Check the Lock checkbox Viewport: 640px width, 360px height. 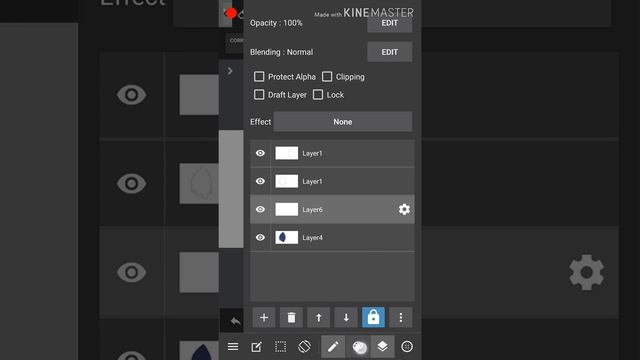click(x=318, y=95)
